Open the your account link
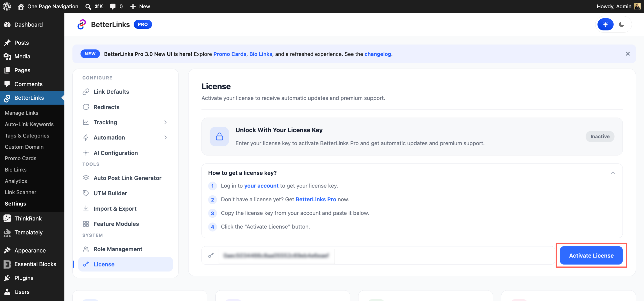This screenshot has width=644, height=301. click(x=261, y=186)
